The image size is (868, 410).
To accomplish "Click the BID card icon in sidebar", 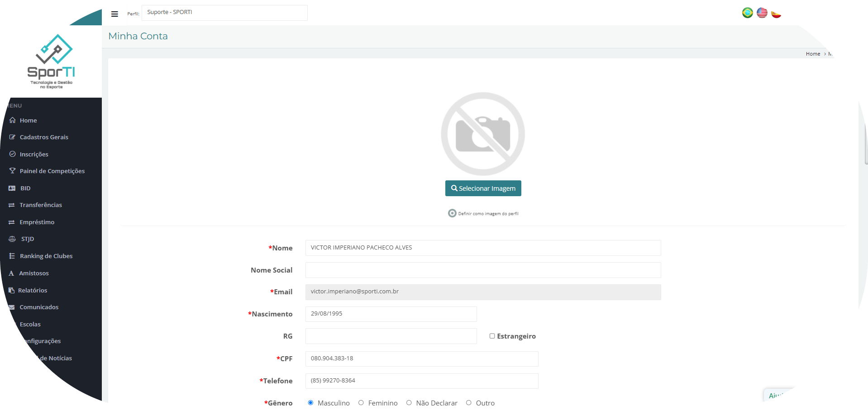I will point(12,188).
